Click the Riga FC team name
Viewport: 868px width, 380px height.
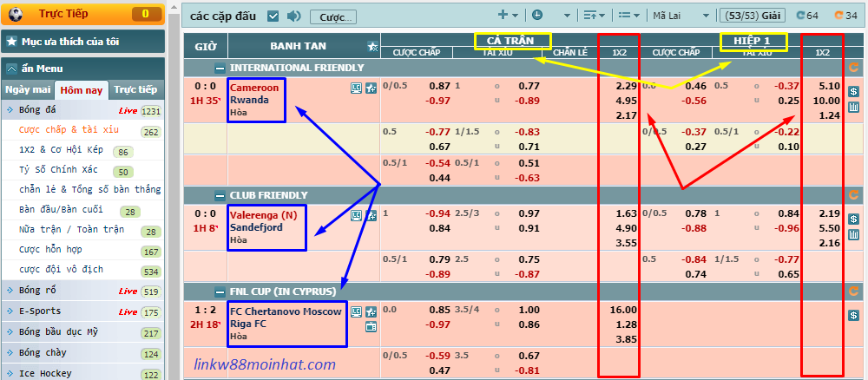(248, 324)
